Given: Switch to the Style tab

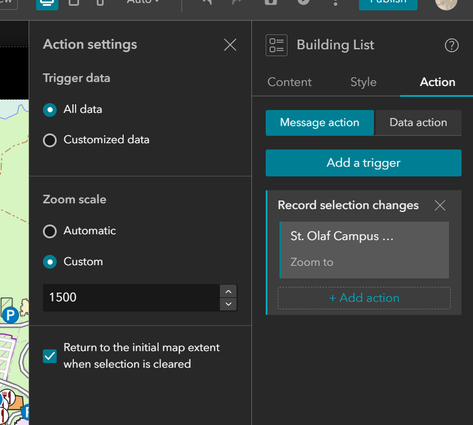Looking at the screenshot, I should (363, 82).
